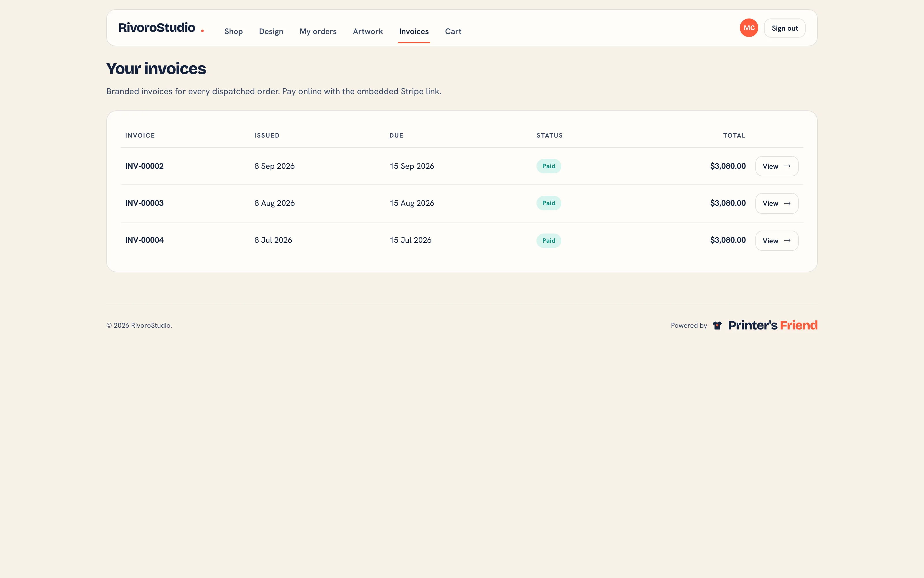The height and width of the screenshot is (578, 924).
Task: Click the INV-00002 invoice number
Action: (x=144, y=166)
